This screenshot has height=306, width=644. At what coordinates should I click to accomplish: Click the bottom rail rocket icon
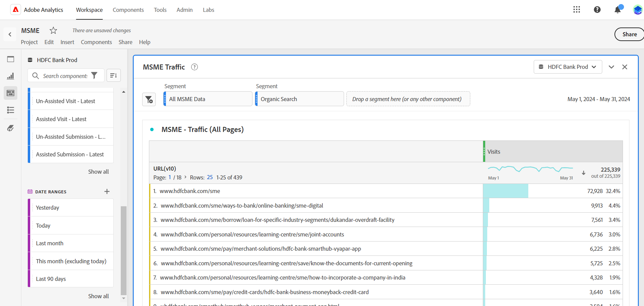pos(11,128)
